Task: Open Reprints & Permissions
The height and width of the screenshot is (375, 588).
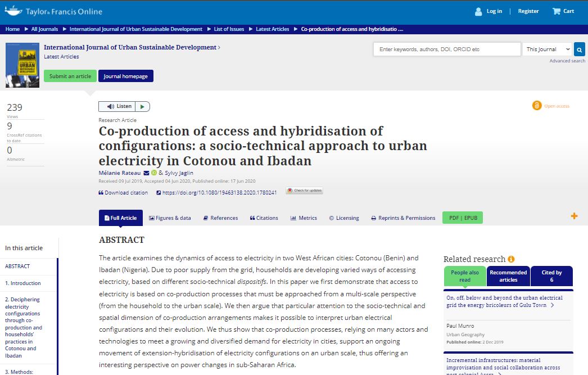Action: point(403,218)
